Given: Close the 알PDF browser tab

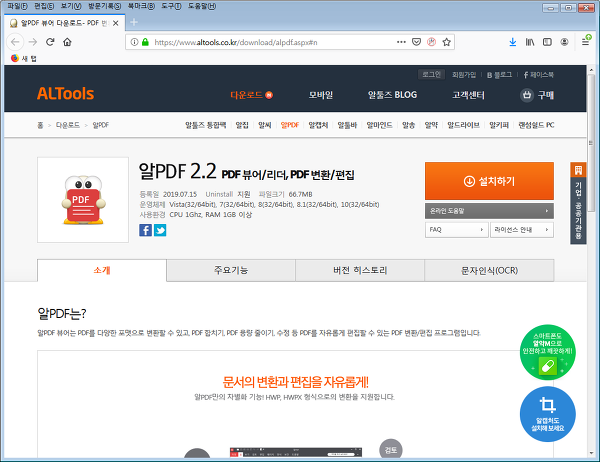Looking at the screenshot, I should (x=116, y=23).
